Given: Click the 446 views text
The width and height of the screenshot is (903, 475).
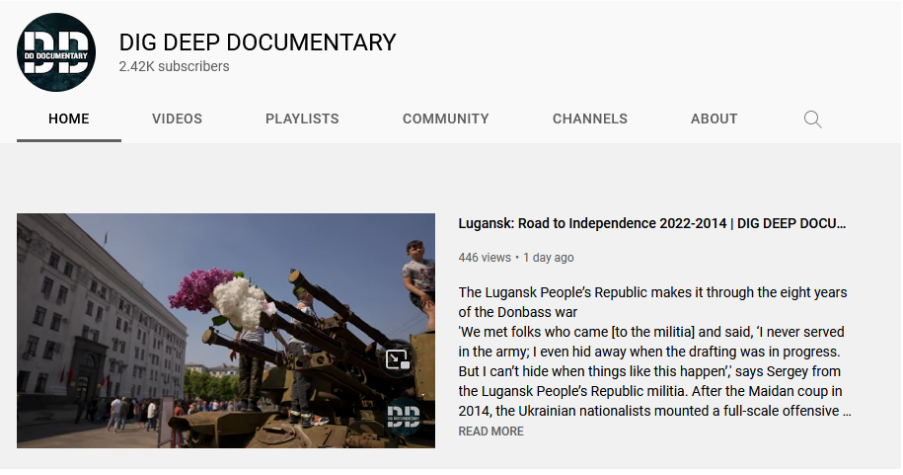Looking at the screenshot, I should tap(484, 257).
